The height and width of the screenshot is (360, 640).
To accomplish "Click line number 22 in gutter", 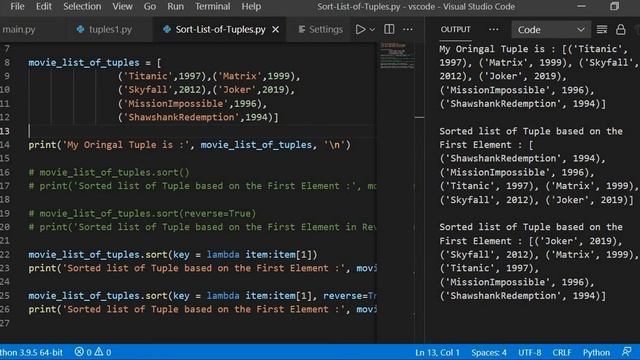I will pos(5,255).
